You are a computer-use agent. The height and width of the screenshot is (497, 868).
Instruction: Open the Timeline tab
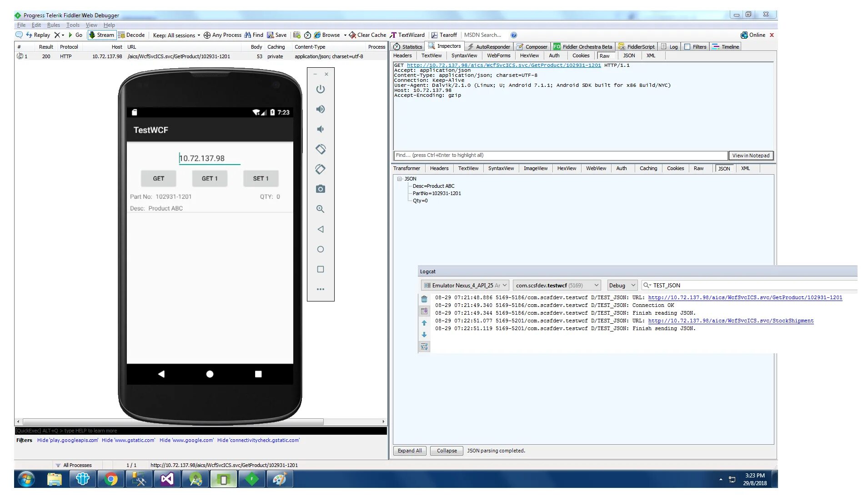click(x=726, y=47)
